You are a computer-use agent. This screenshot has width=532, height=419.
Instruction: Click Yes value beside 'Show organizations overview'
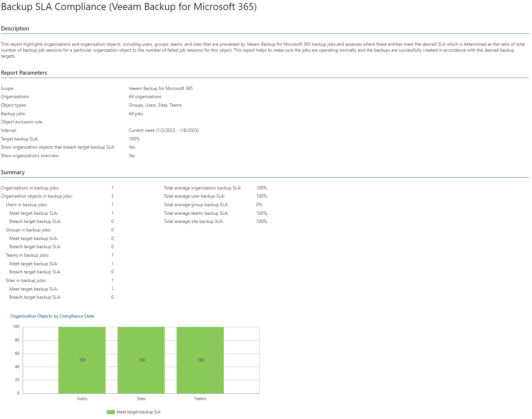coord(132,156)
